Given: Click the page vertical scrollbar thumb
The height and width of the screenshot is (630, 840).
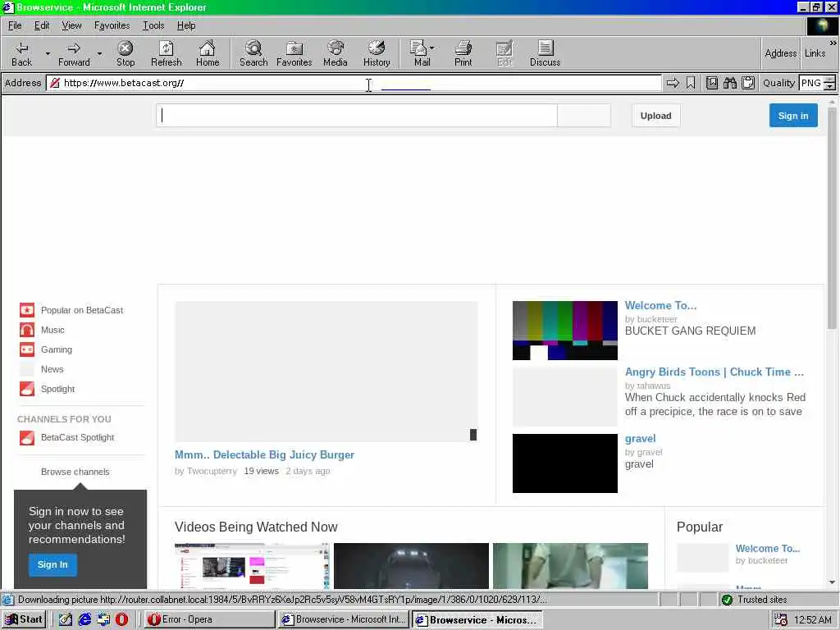Looking at the screenshot, I should [832, 217].
